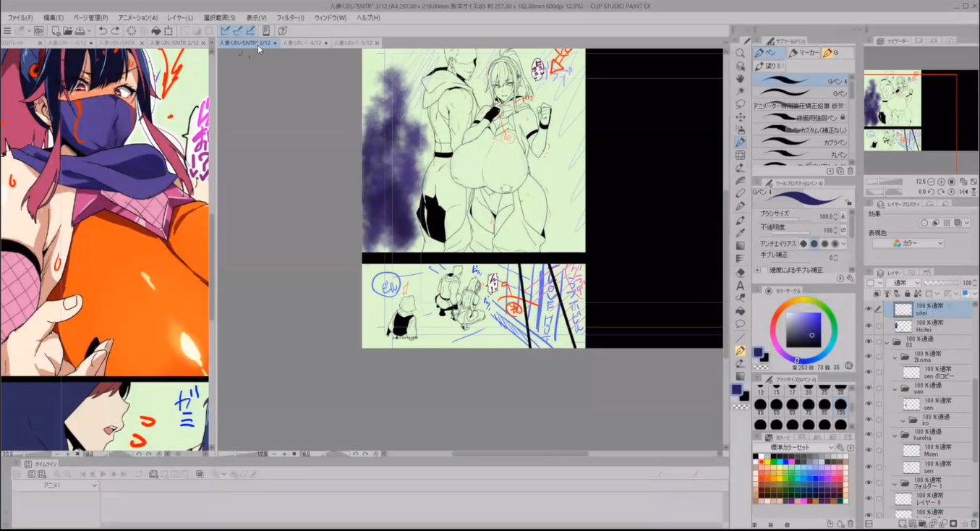This screenshot has width=980, height=531.
Task: Zoom out in the Navigator panel
Action: point(931,182)
